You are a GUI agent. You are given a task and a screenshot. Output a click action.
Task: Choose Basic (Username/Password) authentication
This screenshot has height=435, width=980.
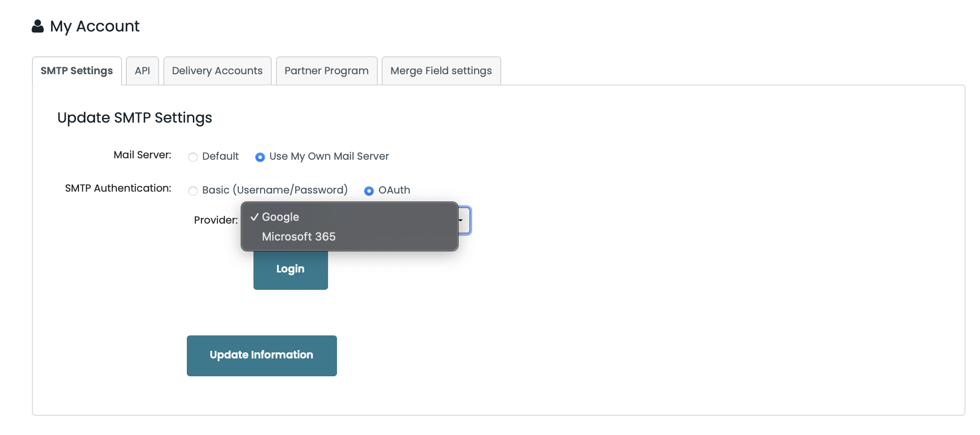tap(193, 191)
